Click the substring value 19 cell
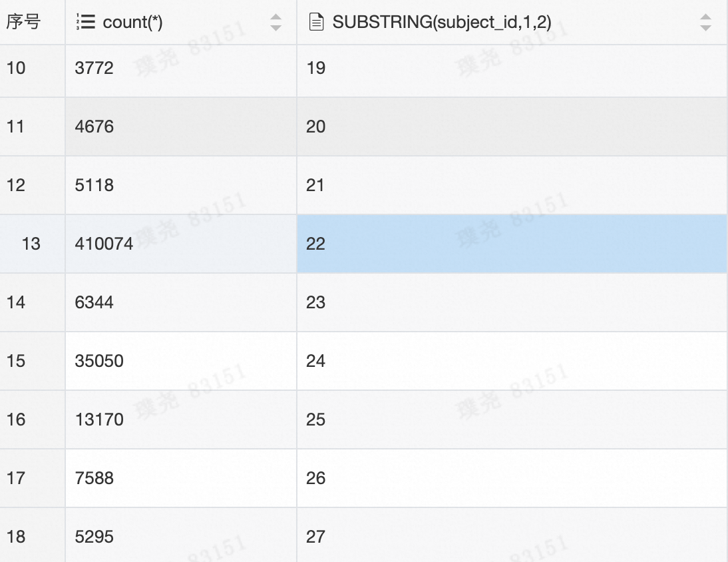Screen dimensions: 728x562 click(x=316, y=68)
